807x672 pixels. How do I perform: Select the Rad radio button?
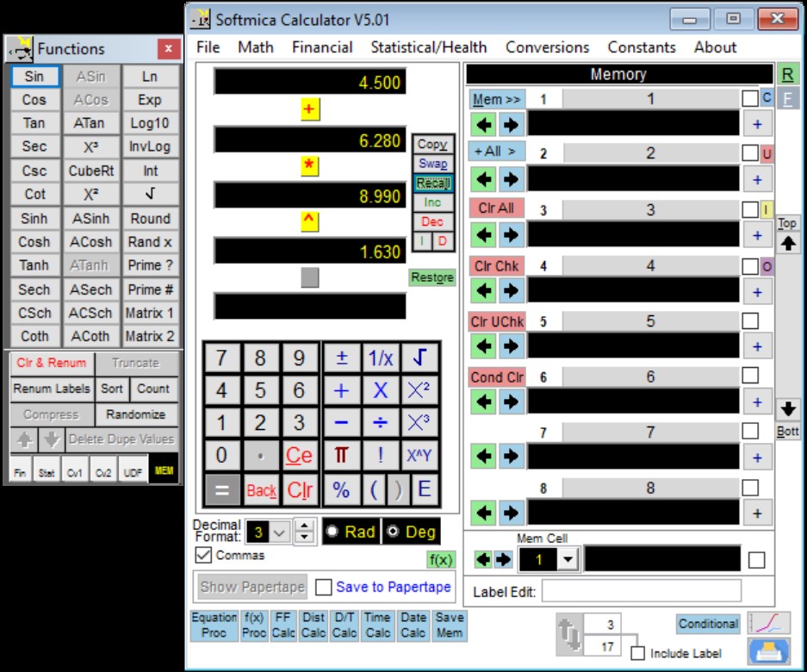click(x=332, y=531)
